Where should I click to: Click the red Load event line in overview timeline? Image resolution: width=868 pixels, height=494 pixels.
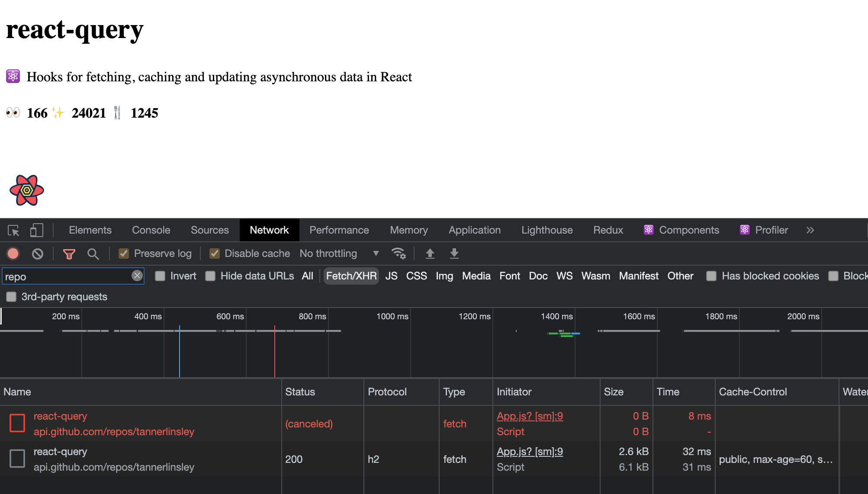274,351
